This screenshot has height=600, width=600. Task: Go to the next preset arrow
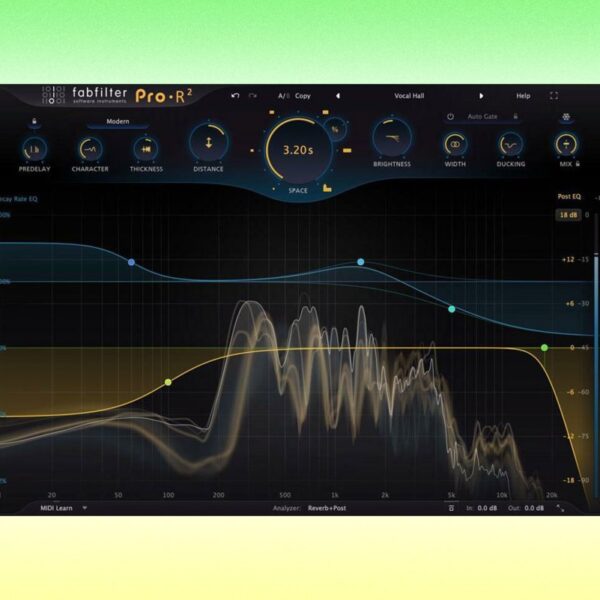tap(481, 96)
